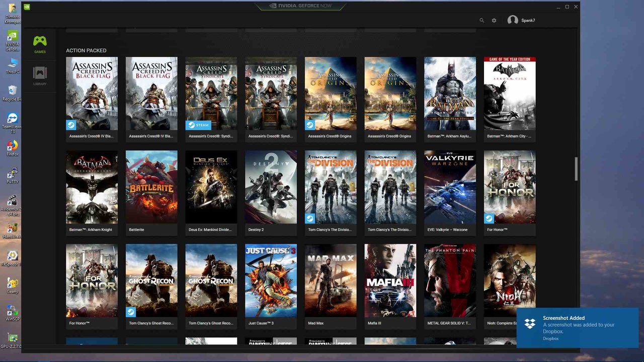Open the settings gear in GeForce NOW
644x362 pixels.
(x=494, y=21)
